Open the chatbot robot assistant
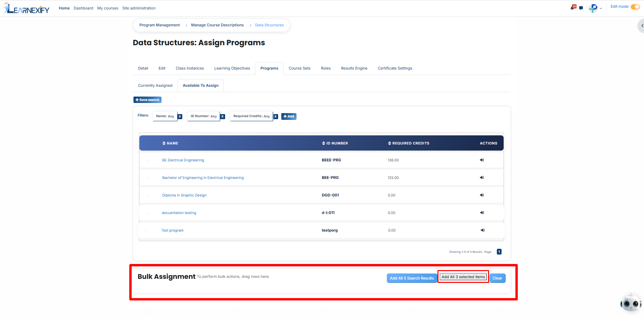Viewport: 644px width, 318px height. [630, 303]
